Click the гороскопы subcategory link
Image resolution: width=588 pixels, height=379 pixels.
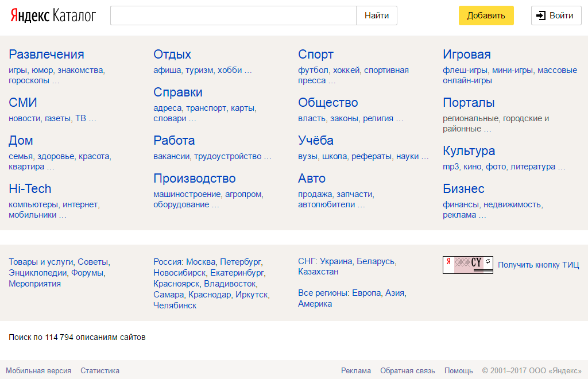point(29,80)
